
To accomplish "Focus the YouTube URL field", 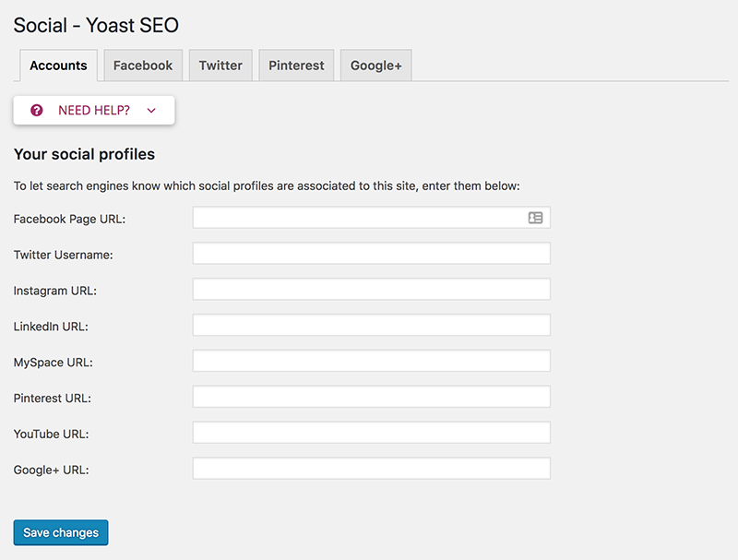I will (x=372, y=432).
